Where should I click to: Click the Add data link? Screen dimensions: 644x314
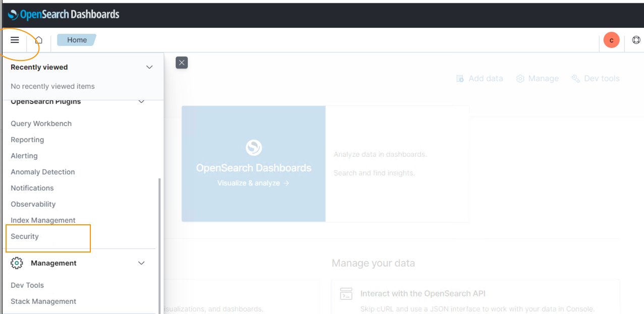tap(479, 79)
